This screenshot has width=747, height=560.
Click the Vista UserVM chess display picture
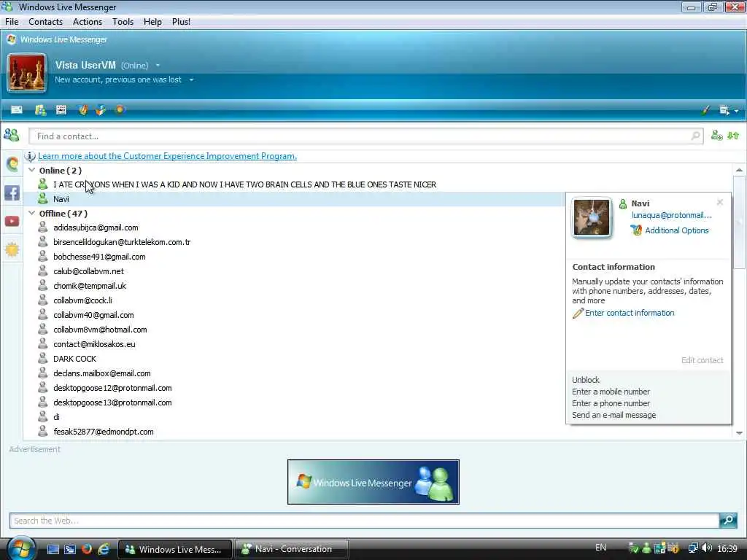[x=27, y=72]
